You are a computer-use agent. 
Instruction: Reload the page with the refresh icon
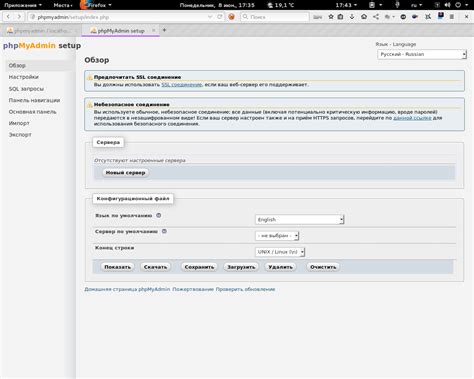coord(220,16)
